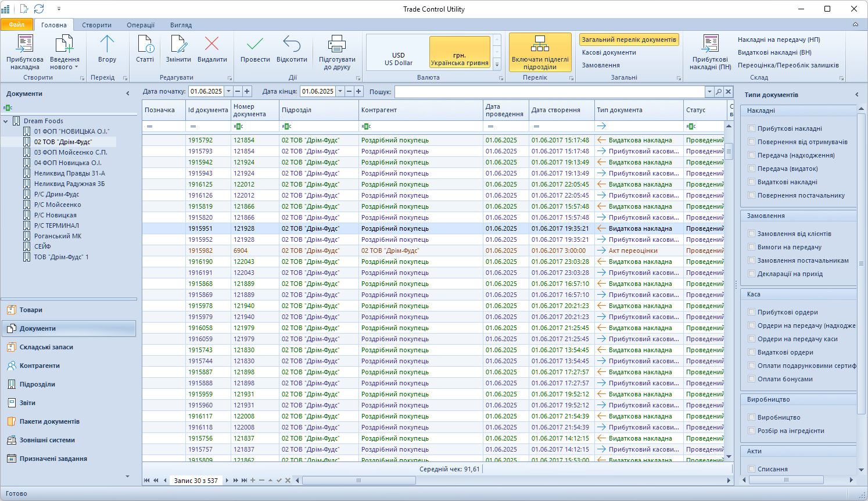Check the Замовлення від клієнтів box
The image size is (868, 501).
752,234
